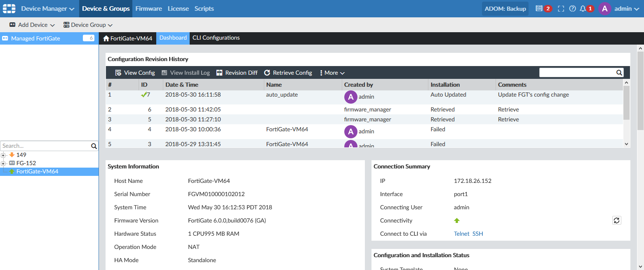Open the Add Device dropdown
The height and width of the screenshot is (270, 644).
coord(32,25)
